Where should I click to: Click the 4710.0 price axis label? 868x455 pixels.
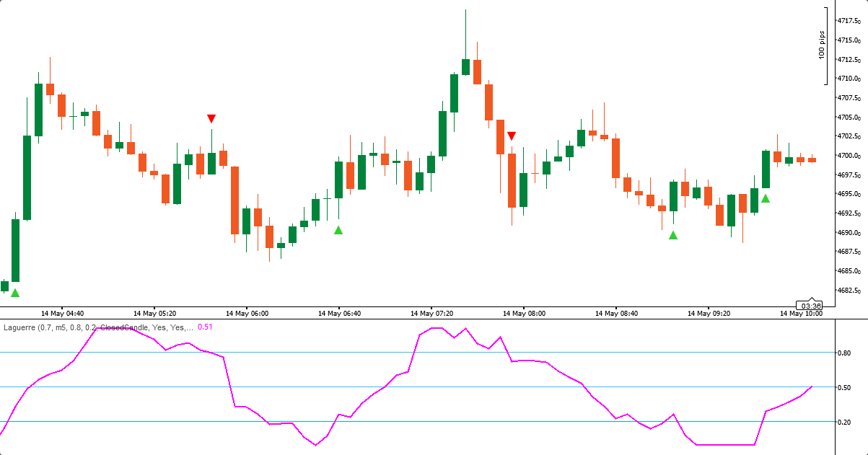pos(849,79)
